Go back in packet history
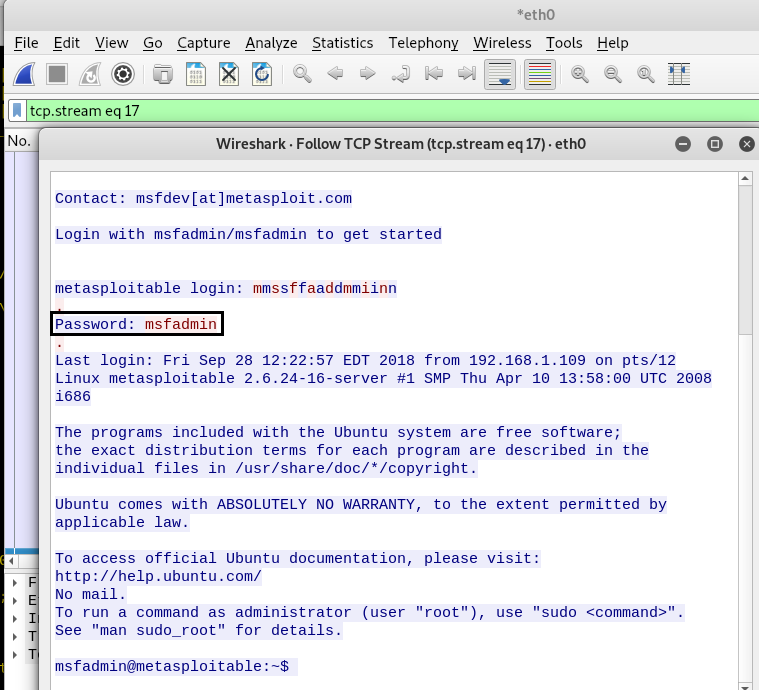 point(335,74)
